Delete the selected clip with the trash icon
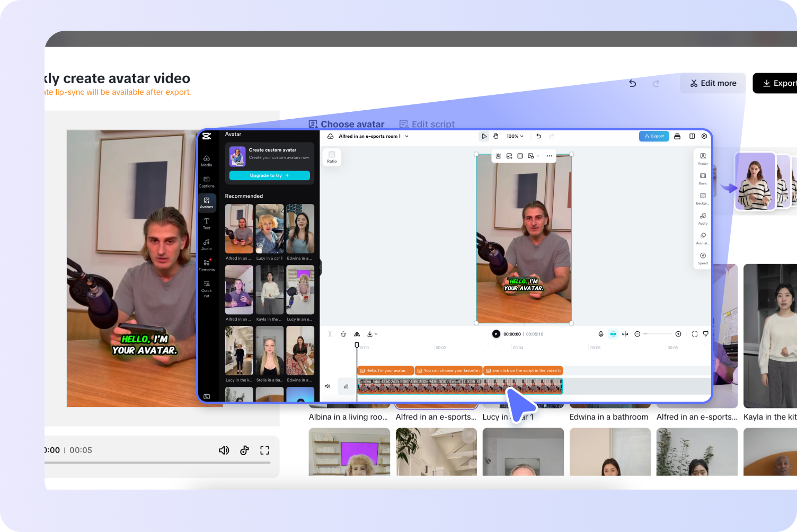Image resolution: width=797 pixels, height=532 pixels. point(343,334)
